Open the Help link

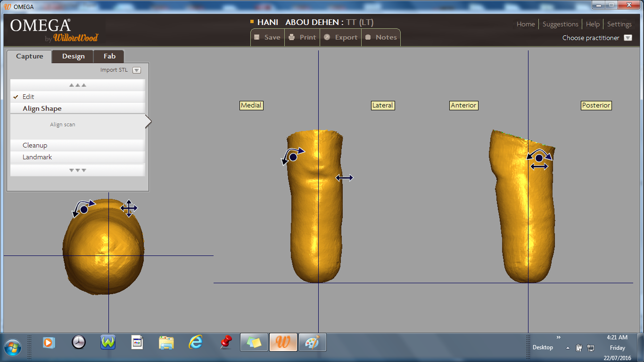593,24
